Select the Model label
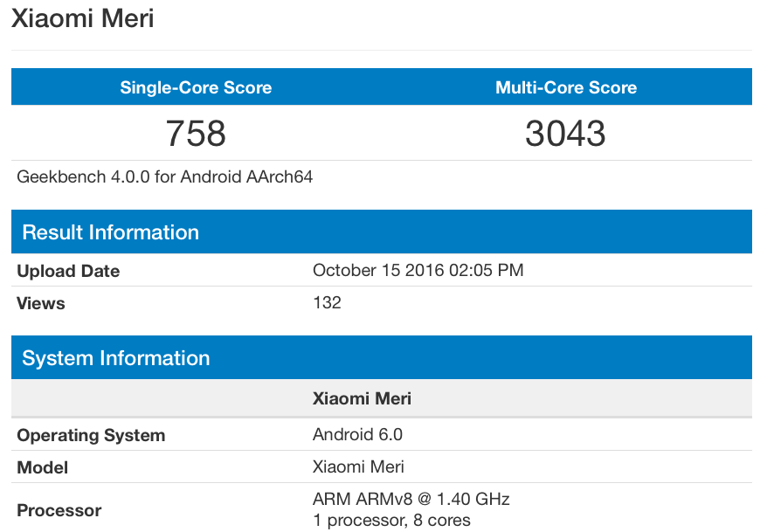This screenshot has height=532, width=767. point(43,467)
